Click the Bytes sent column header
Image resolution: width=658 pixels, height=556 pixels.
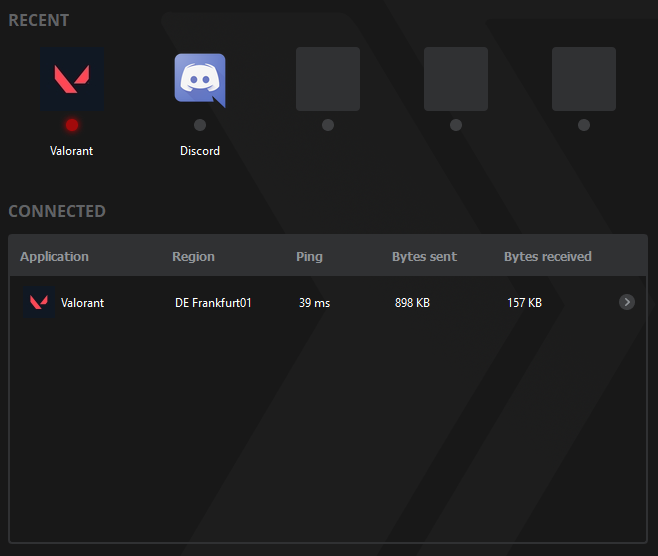click(x=424, y=257)
